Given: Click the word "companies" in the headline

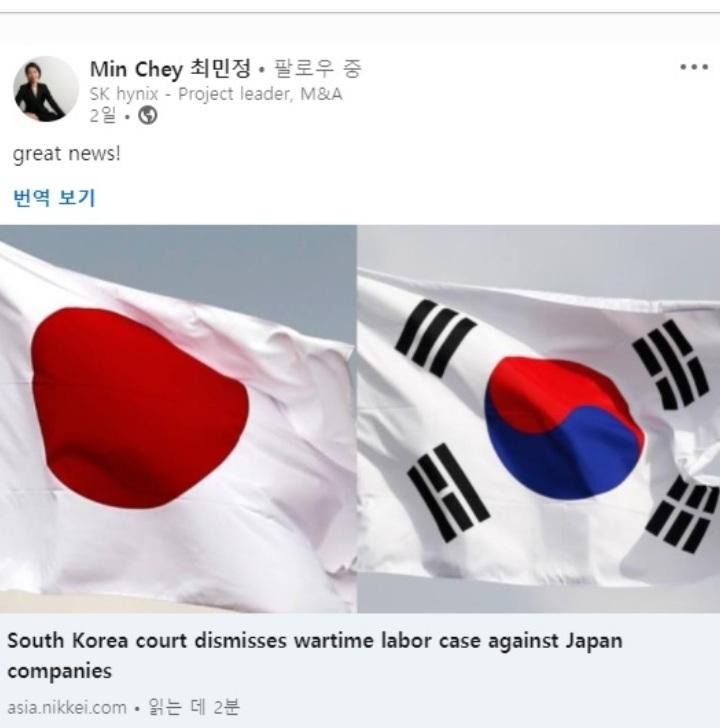Looking at the screenshot, I should [x=59, y=671].
